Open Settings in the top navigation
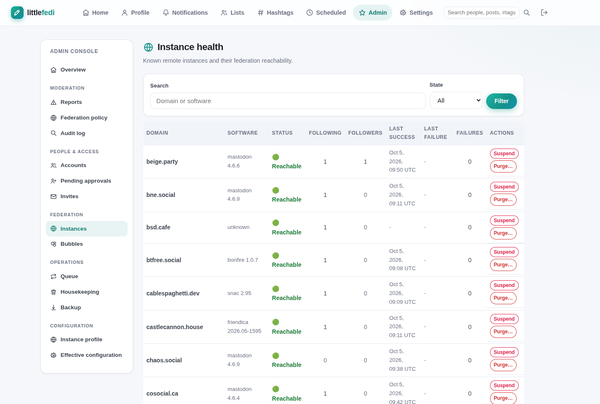 tap(416, 13)
